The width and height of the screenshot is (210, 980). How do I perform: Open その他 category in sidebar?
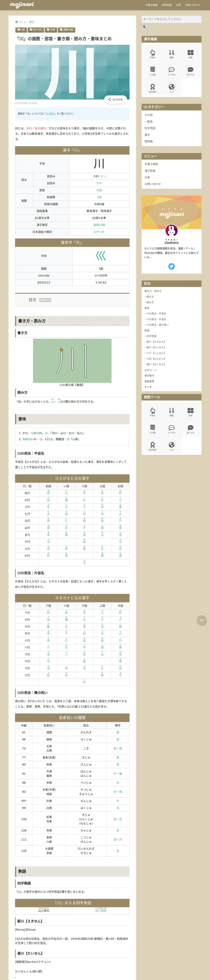tap(149, 115)
